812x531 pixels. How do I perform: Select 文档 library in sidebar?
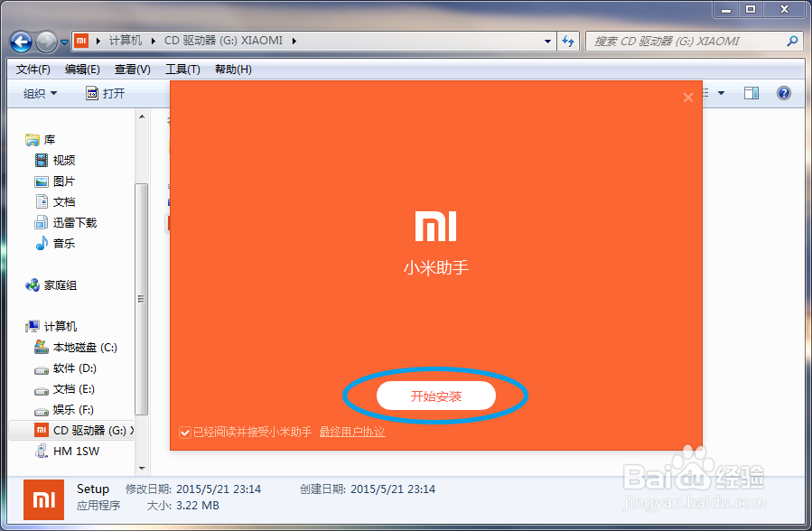click(x=64, y=202)
